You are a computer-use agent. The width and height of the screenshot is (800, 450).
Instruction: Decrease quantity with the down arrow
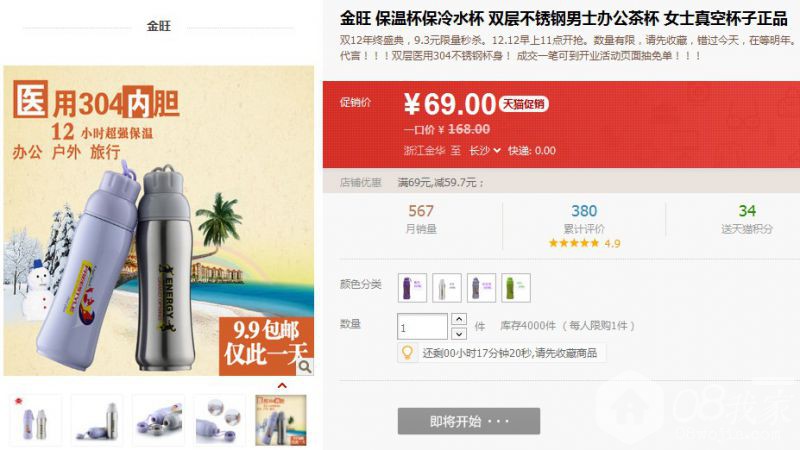(x=459, y=334)
